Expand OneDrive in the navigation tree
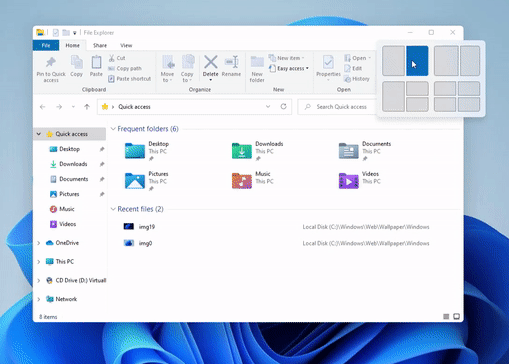509x364 pixels. (39, 243)
